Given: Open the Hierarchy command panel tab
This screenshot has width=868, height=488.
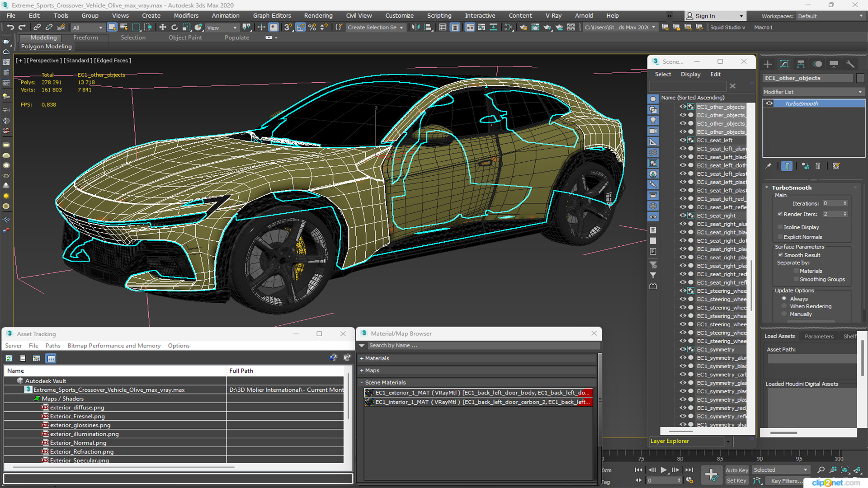Looking at the screenshot, I should (801, 64).
